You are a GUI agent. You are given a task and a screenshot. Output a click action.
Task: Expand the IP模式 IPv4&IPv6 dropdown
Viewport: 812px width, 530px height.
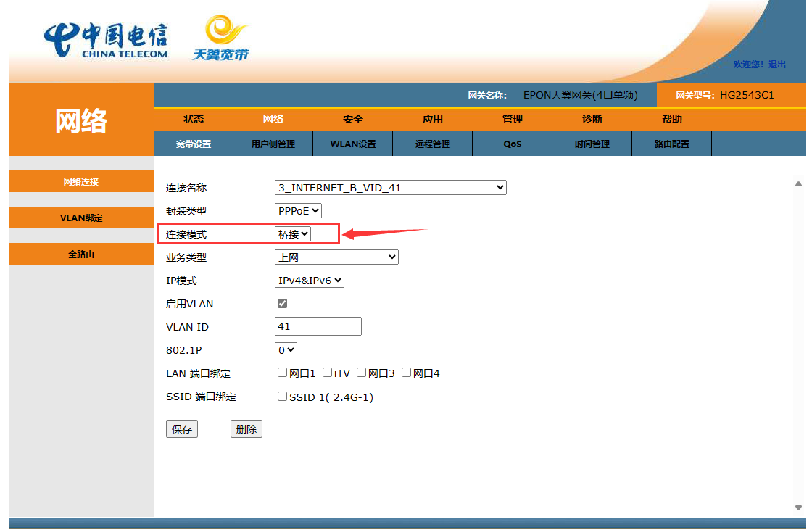(309, 281)
